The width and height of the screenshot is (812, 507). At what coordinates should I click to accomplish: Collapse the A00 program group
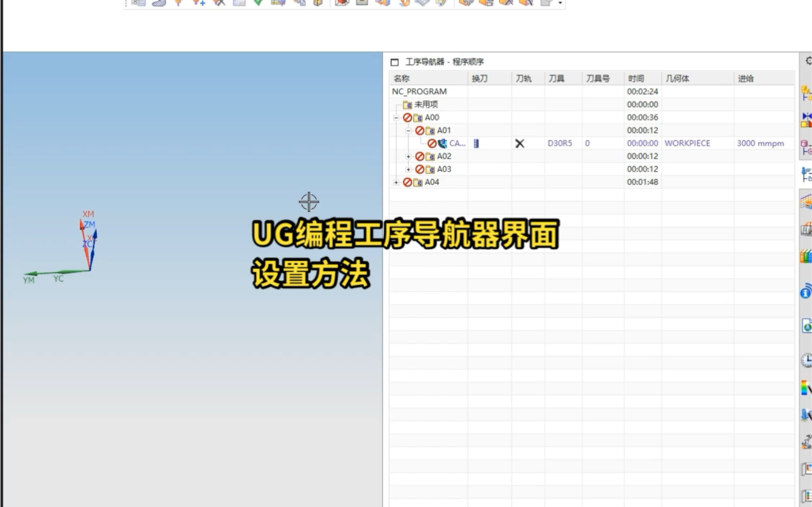coord(396,118)
